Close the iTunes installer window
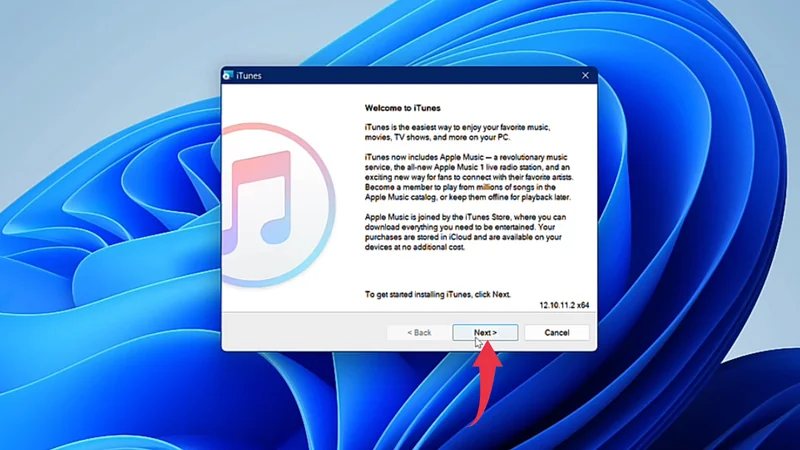The height and width of the screenshot is (450, 800). tap(585, 76)
